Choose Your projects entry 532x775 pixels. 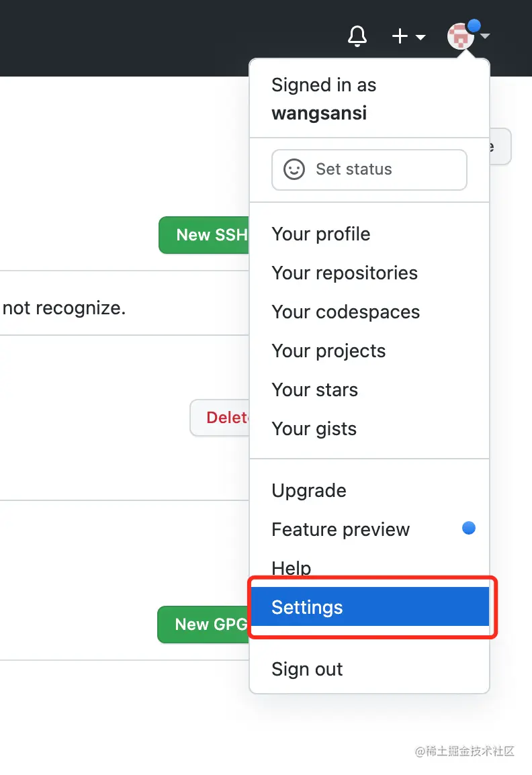[328, 351]
